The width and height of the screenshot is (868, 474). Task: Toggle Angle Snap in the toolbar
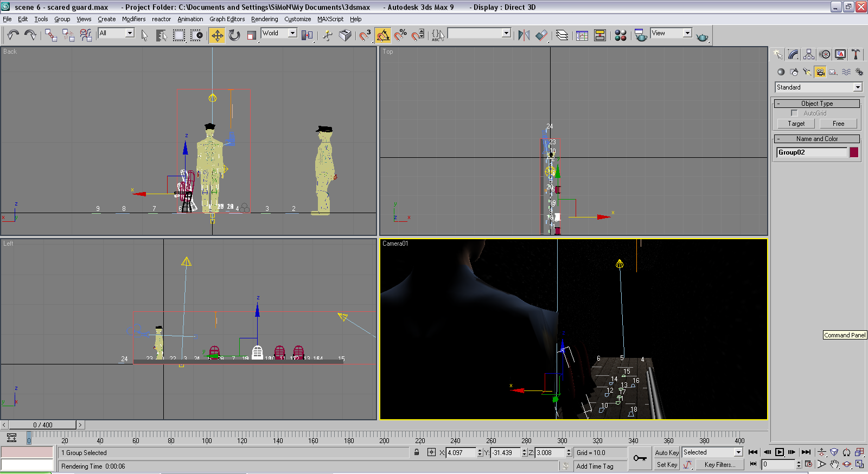(x=383, y=35)
